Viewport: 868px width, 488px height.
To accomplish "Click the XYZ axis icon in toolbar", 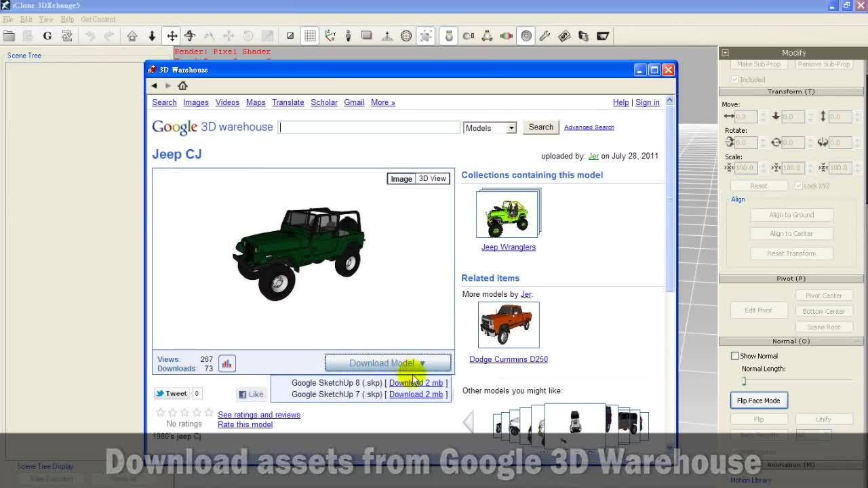I will (330, 36).
